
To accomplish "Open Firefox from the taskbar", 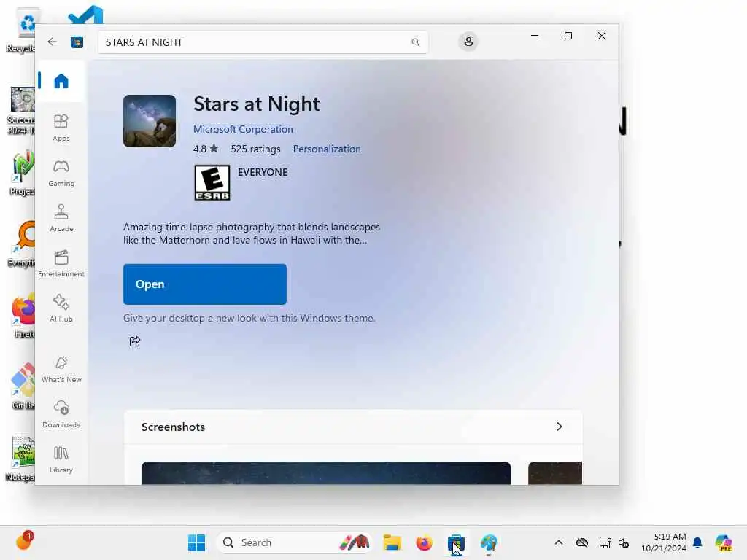I will coord(424,542).
